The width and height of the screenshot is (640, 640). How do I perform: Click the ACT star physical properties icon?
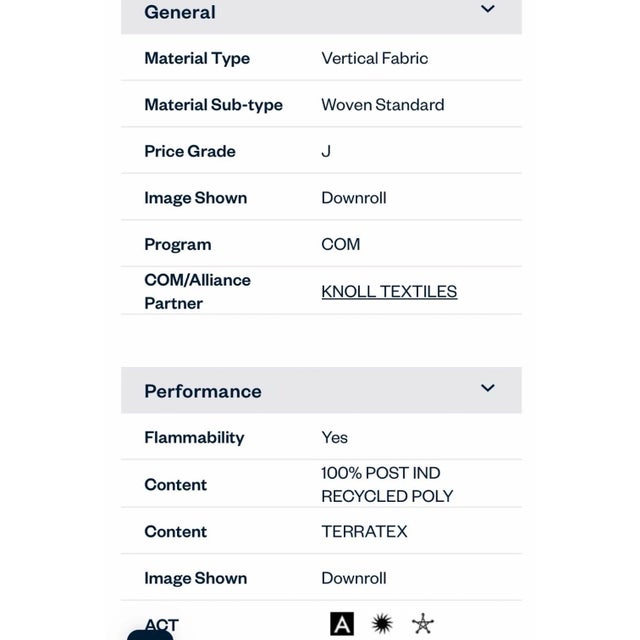pos(423,625)
